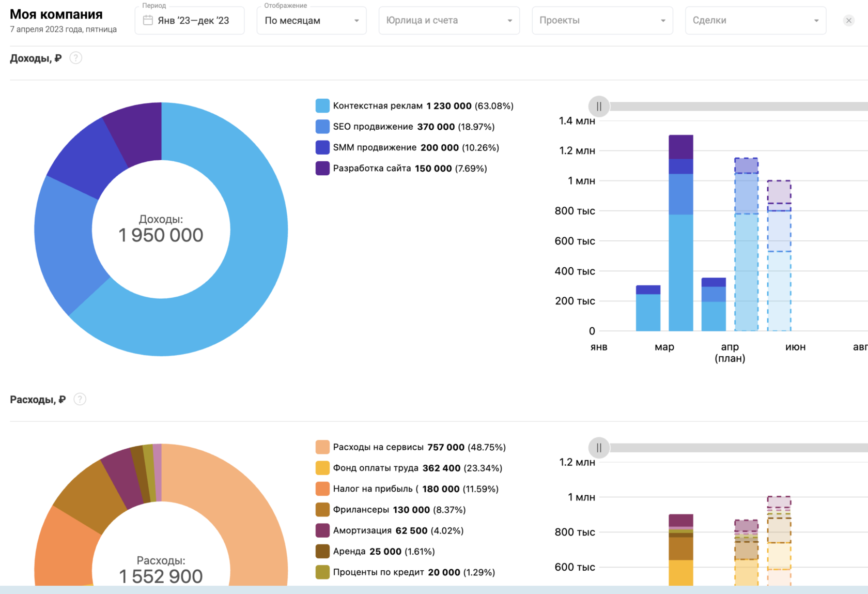
Task: Click the мар label on the income chart axis
Action: click(x=664, y=347)
